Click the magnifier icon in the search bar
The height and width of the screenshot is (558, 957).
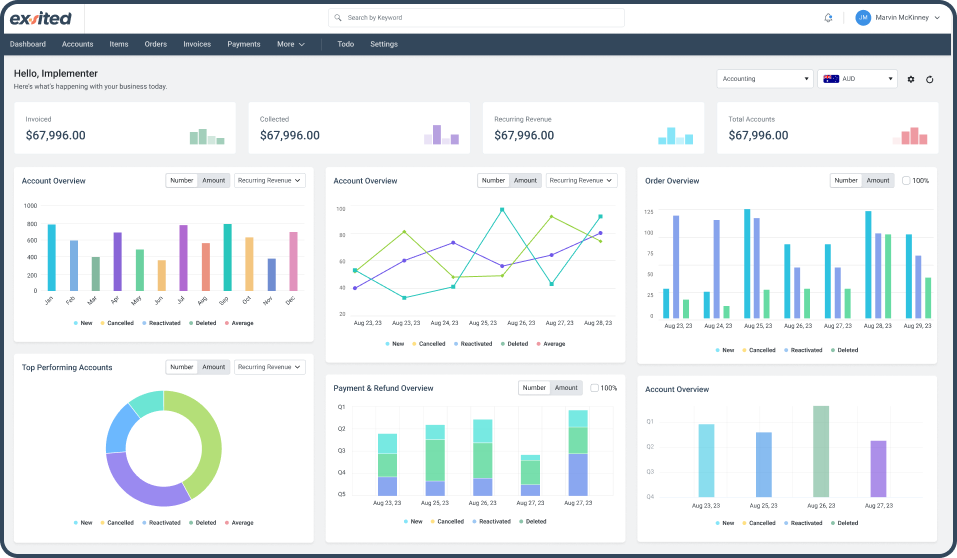(338, 18)
